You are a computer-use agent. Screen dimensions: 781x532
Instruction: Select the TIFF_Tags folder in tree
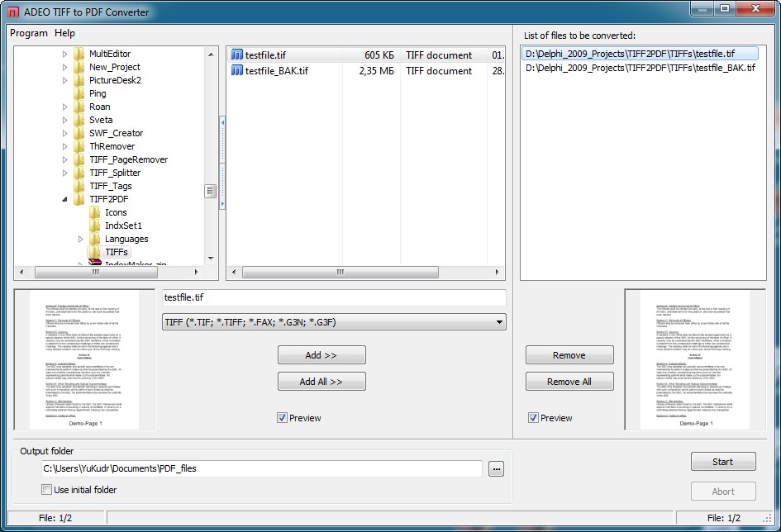(x=111, y=186)
